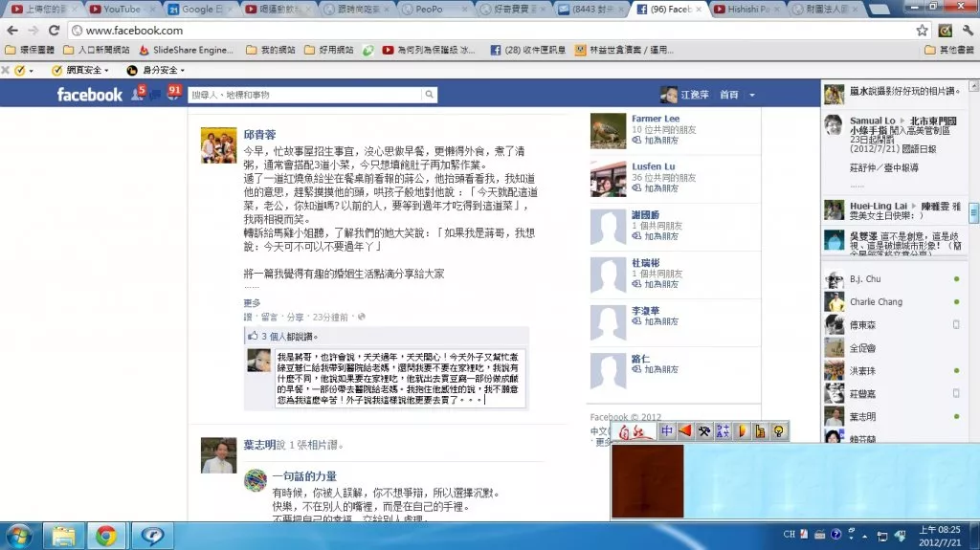Open 葉志明 post author link
Screen dimensions: 980x550
coord(259,445)
